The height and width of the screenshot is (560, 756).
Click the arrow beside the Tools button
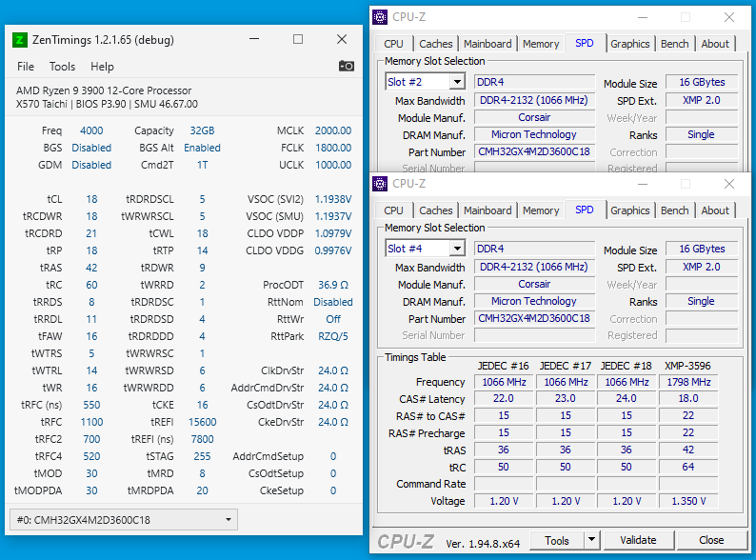(x=591, y=540)
